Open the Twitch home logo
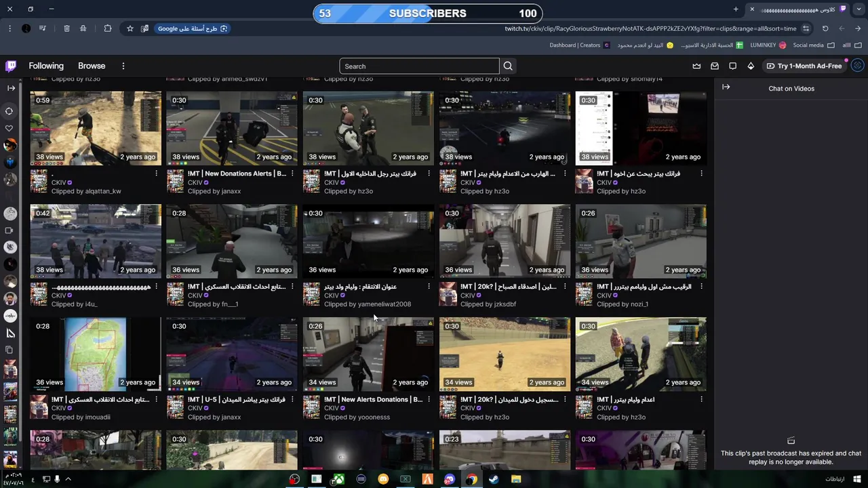Viewport: 868px width, 488px height. coord(11,66)
